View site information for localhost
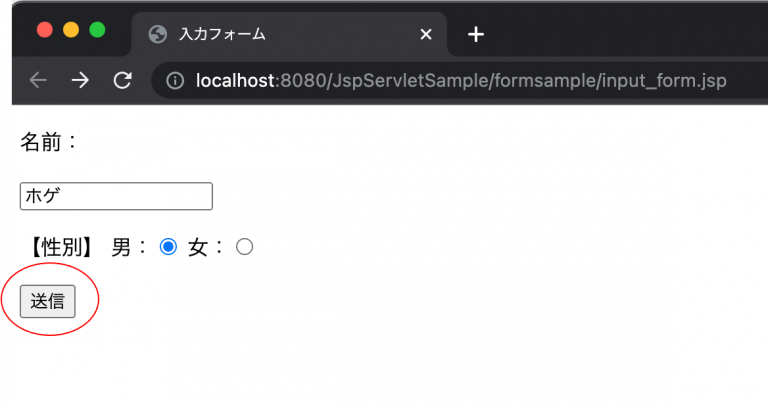The width and height of the screenshot is (768, 405). (175, 81)
